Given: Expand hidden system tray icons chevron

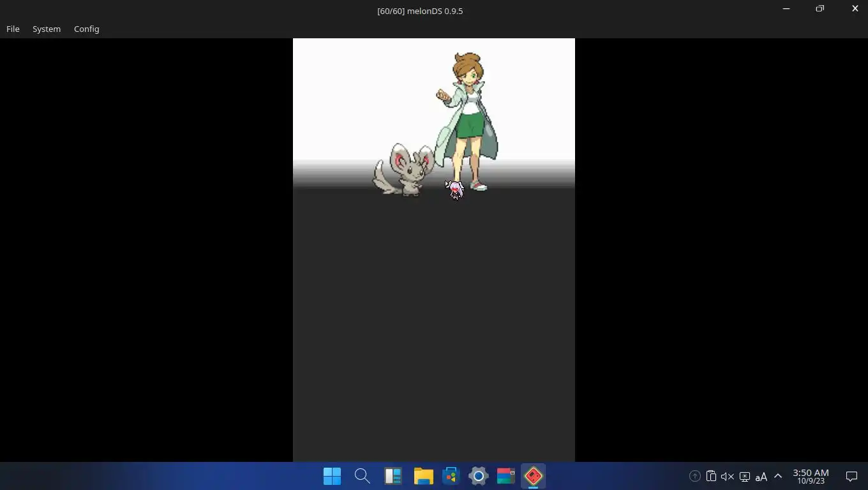Looking at the screenshot, I should [778, 476].
